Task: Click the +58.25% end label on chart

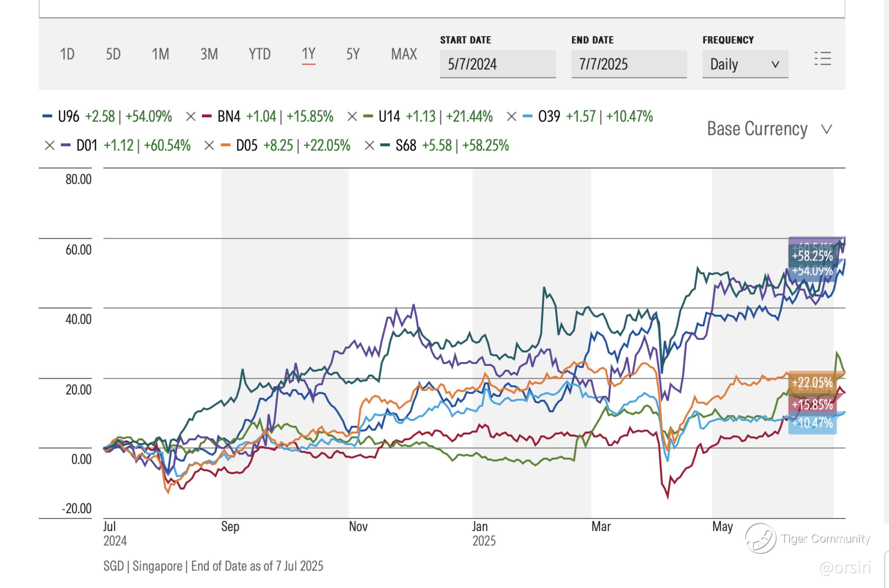Action: [x=812, y=256]
